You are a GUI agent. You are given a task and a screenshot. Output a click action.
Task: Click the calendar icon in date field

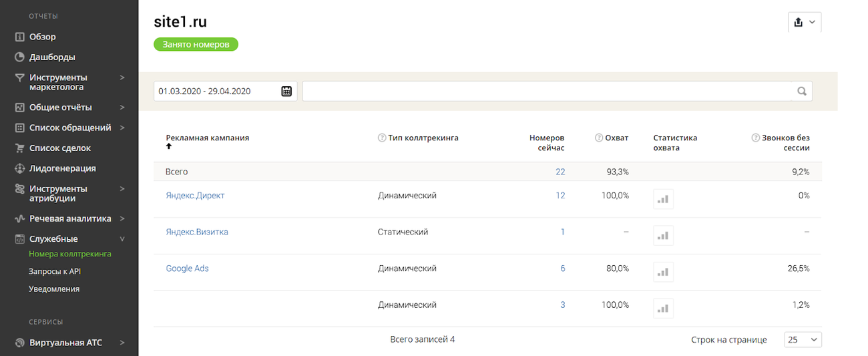286,92
